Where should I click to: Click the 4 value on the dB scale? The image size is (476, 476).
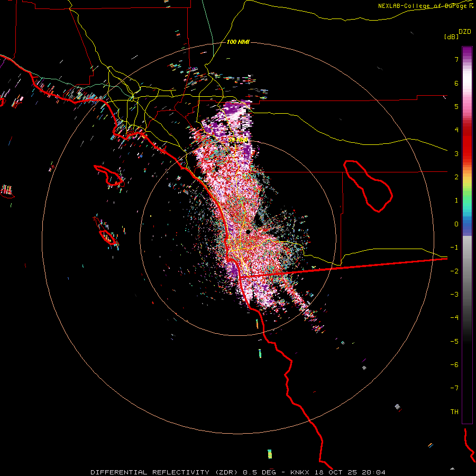(456, 130)
